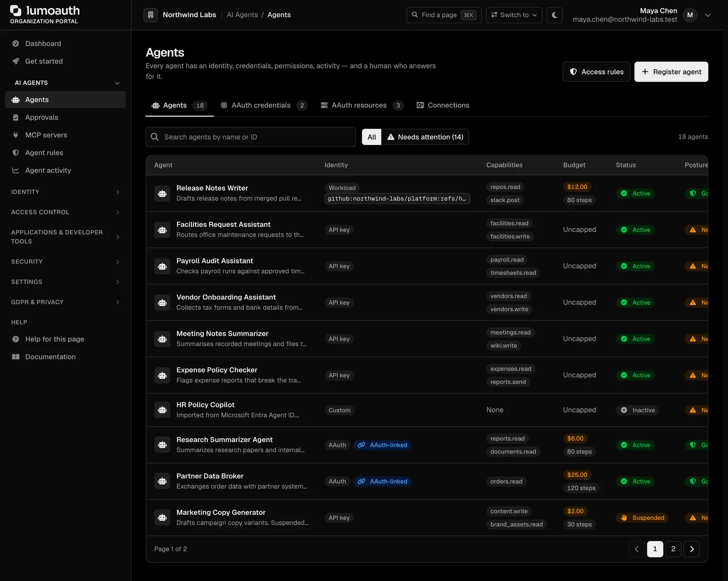Go to Agent rules in sidebar

(66, 153)
